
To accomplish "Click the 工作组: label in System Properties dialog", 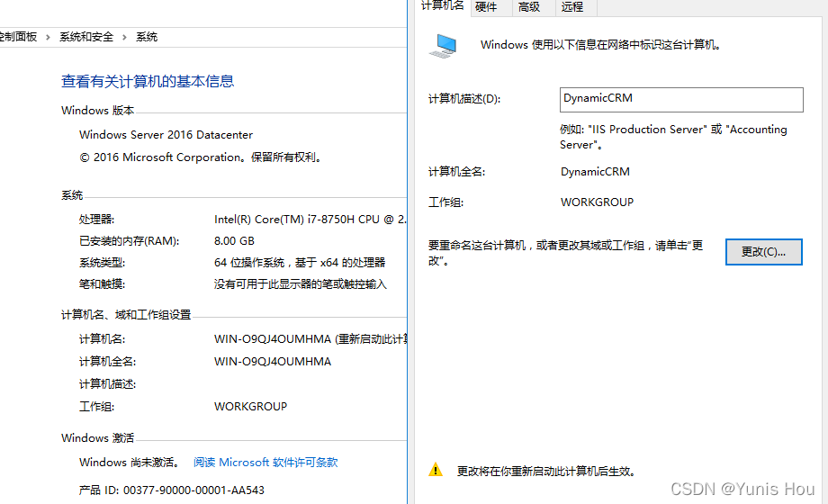I will tap(446, 202).
